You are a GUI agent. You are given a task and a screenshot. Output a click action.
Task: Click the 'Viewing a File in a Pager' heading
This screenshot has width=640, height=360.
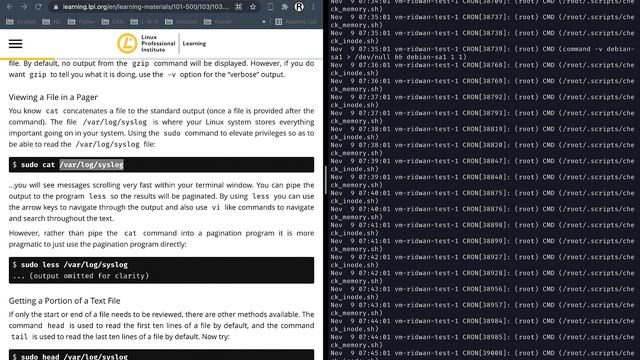[53, 97]
